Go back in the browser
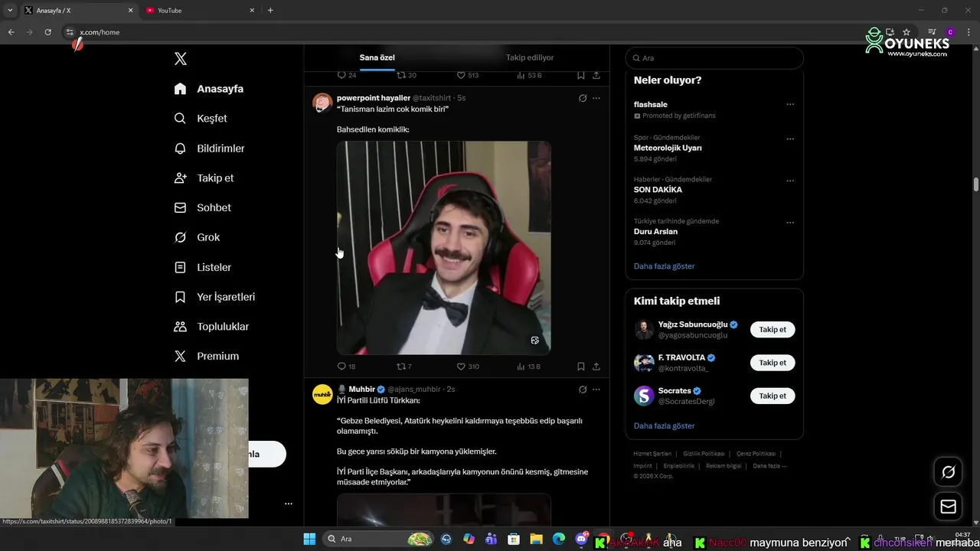 point(11,32)
